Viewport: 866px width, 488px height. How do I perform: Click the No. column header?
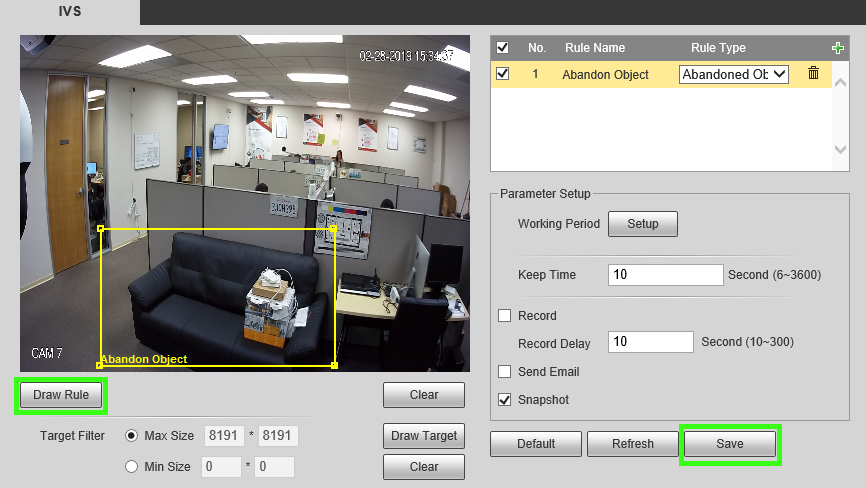[537, 48]
